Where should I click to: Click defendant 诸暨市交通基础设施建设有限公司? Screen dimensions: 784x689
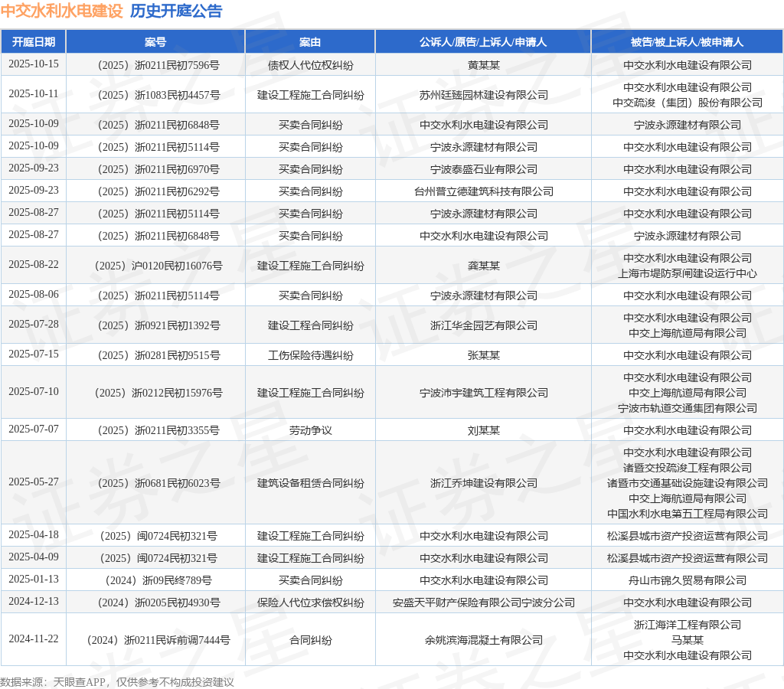click(x=688, y=483)
